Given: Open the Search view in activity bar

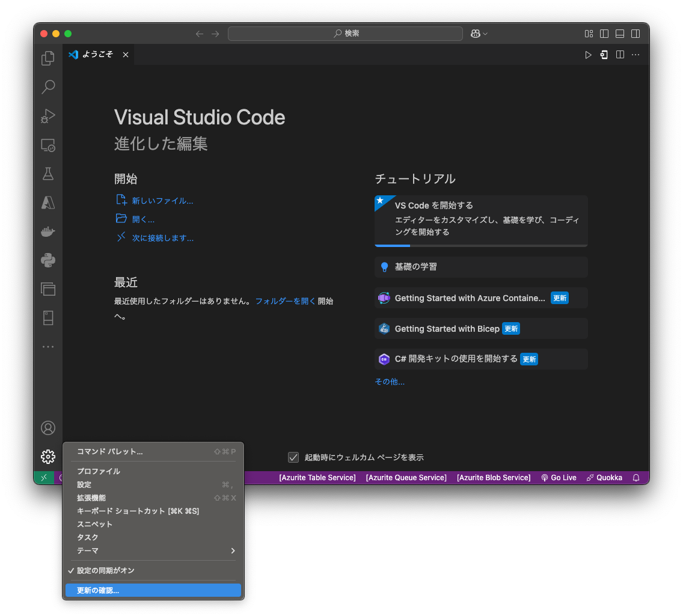Looking at the screenshot, I should click(48, 87).
